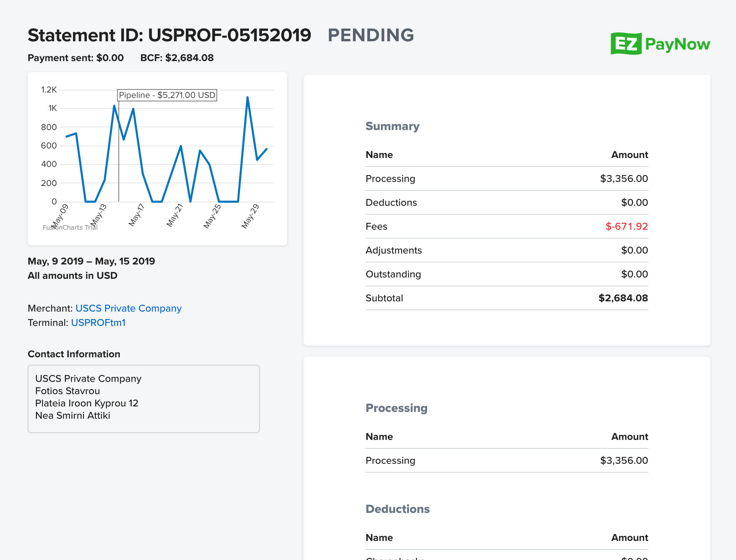
Task: Click the May, 9 2019 – May, 15 2019 date range
Action: pos(91,261)
